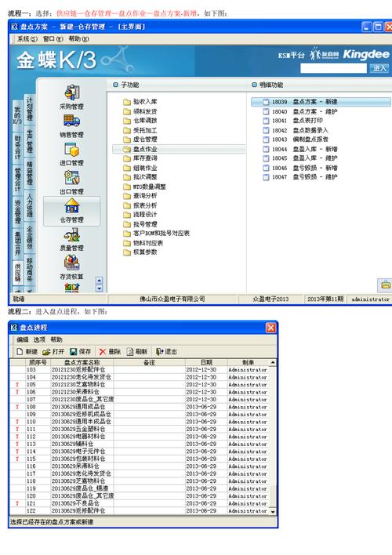
Task: Click 保存 in the 盘点进程 toolbar
Action: point(81,351)
